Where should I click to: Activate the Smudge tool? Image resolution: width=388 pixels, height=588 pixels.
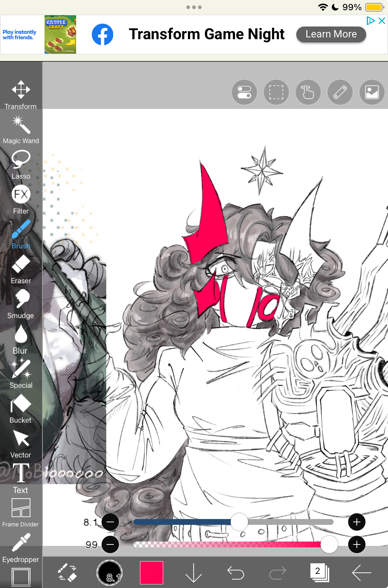(21, 303)
